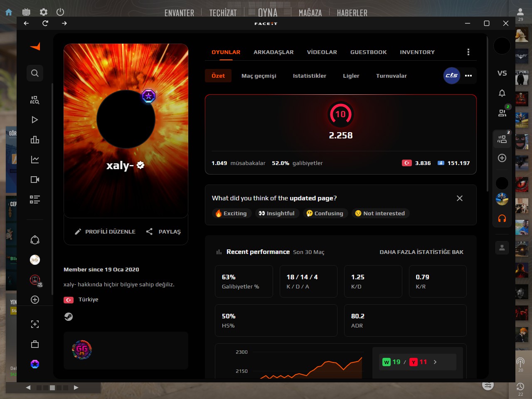Select the Maç geçmişi sub-tab
This screenshot has height=399, width=532.
point(259,76)
